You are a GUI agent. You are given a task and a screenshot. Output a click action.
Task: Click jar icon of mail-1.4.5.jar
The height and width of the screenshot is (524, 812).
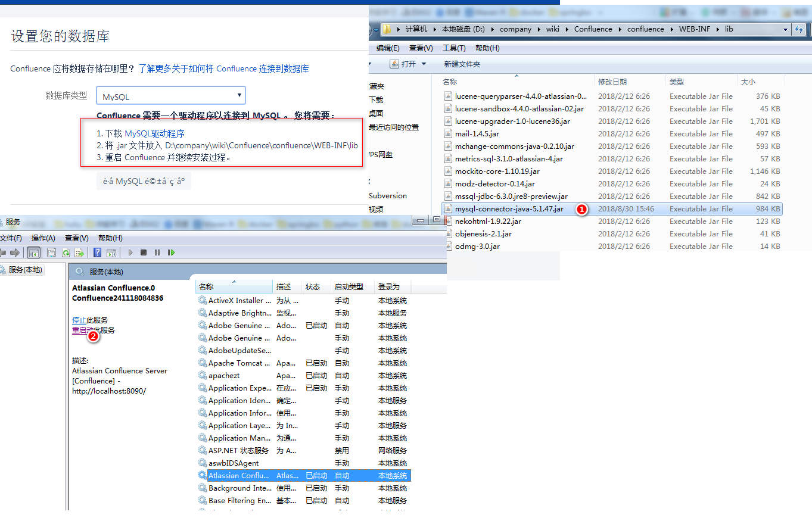pos(448,134)
